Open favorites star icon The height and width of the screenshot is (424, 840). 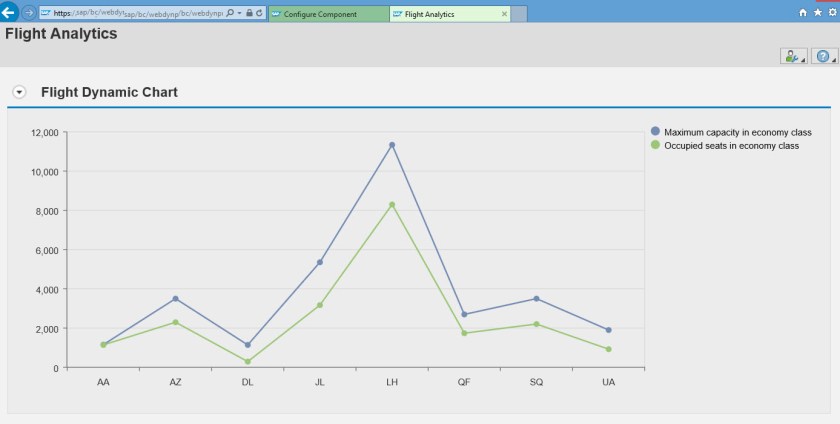coord(818,13)
